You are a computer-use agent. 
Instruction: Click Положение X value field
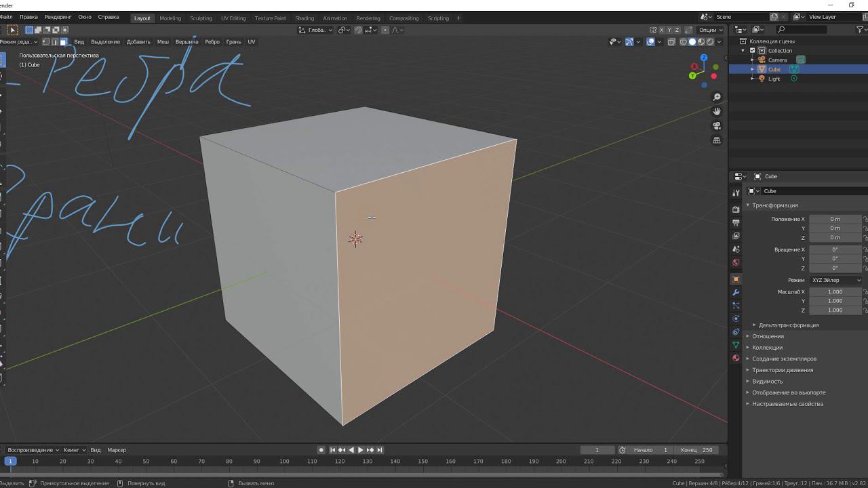point(835,219)
